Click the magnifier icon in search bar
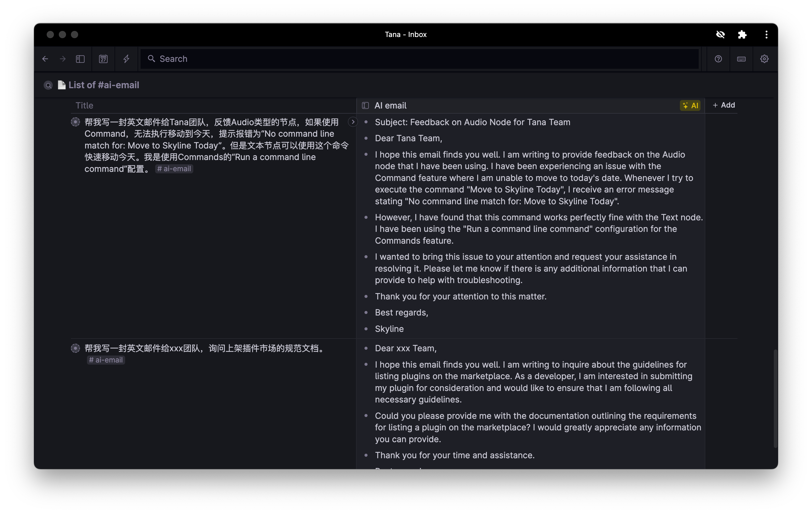812x514 pixels. click(151, 59)
